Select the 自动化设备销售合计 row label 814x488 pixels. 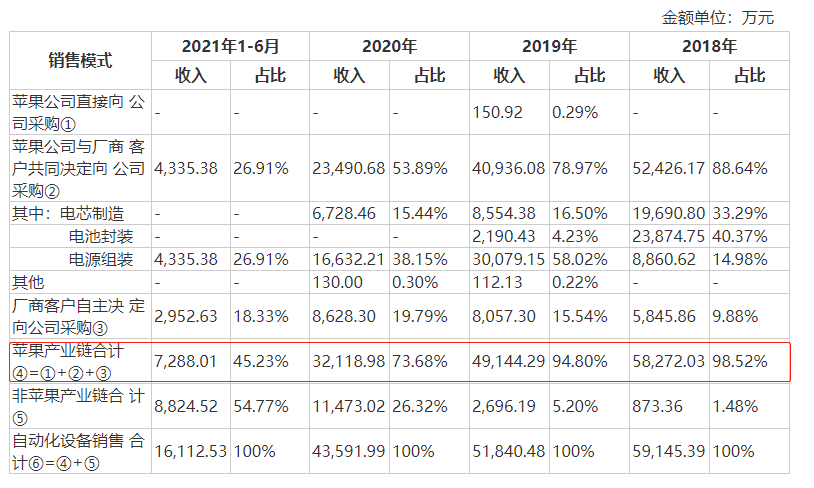point(80,451)
